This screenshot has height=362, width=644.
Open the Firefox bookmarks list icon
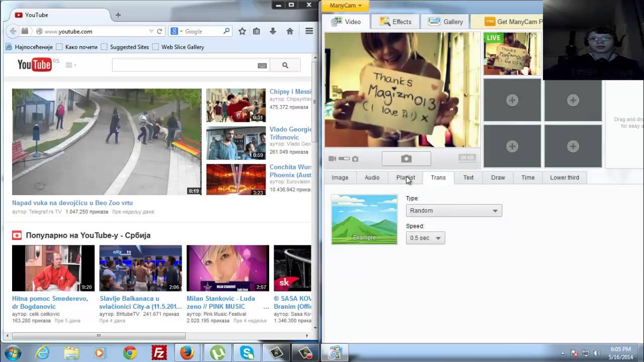click(x=257, y=31)
